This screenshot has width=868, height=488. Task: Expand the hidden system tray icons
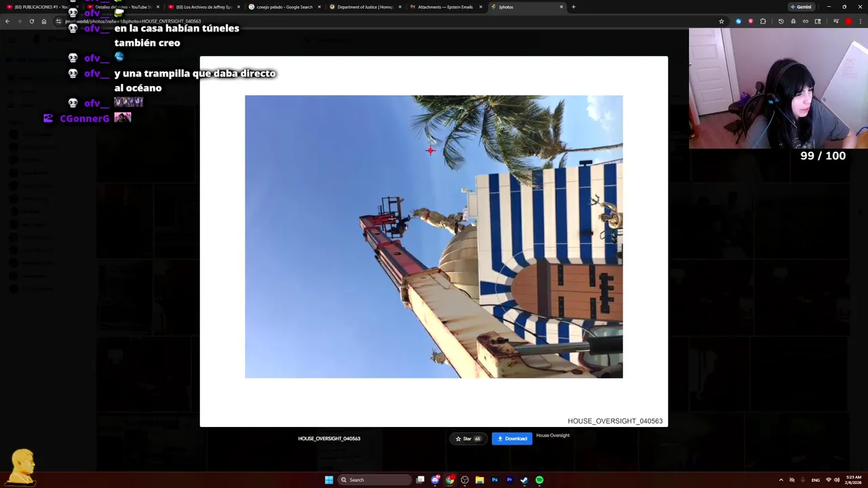781,480
